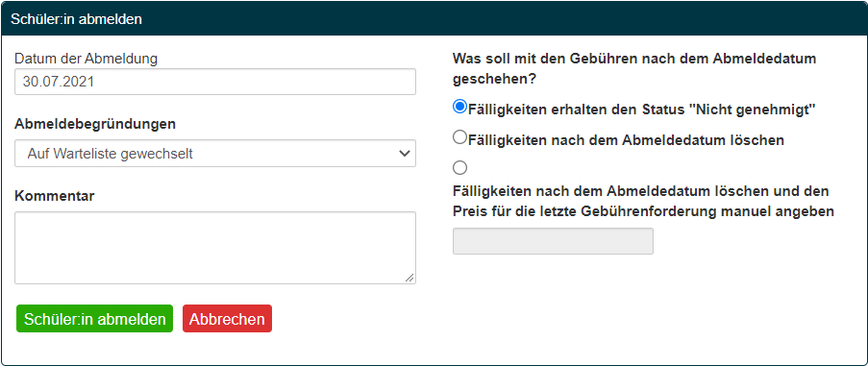868x366 pixels.
Task: Click the Datum der Abmeldung field
Action: 214,82
